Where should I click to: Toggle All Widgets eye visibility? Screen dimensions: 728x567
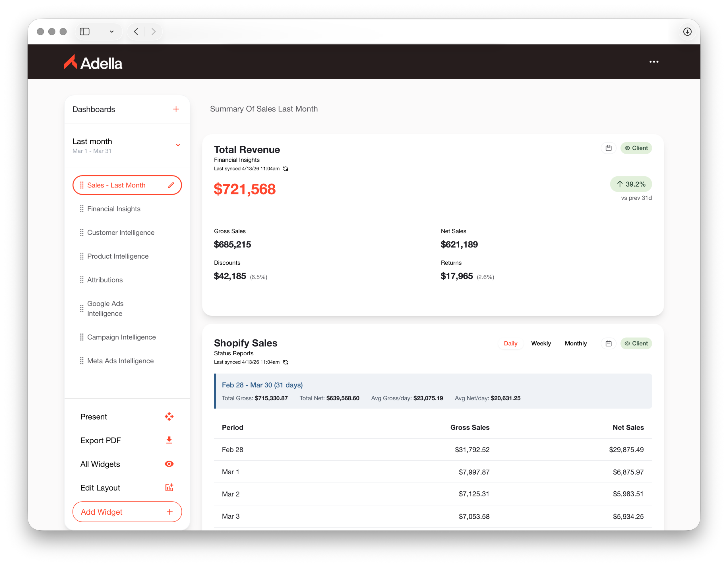tap(169, 464)
